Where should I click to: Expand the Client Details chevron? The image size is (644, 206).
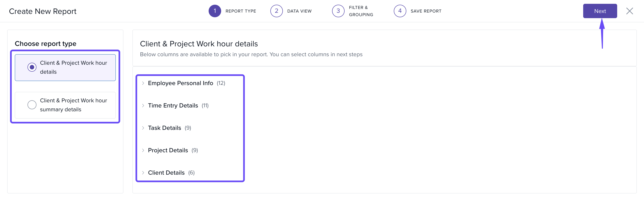[x=143, y=173]
